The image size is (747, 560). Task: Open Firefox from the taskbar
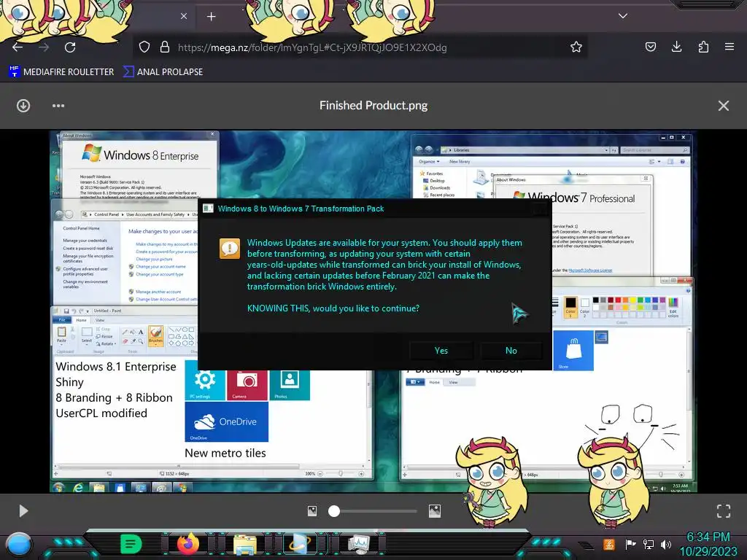tap(187, 544)
